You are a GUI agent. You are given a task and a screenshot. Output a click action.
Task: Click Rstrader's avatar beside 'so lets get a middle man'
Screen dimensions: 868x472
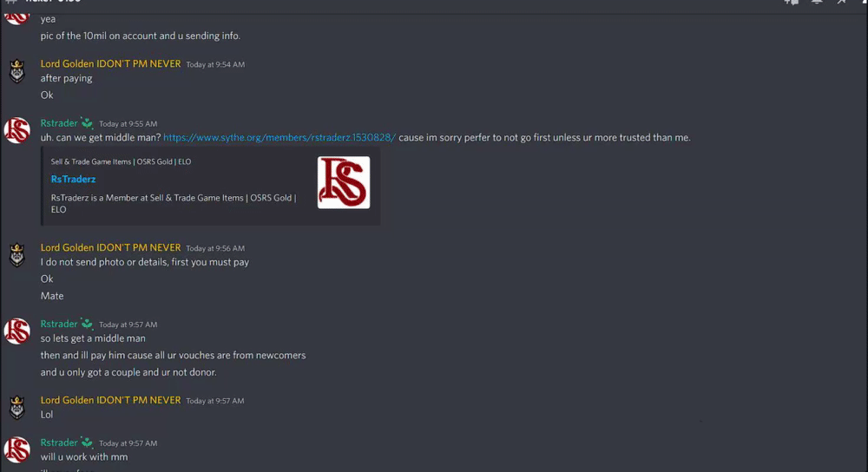click(17, 331)
